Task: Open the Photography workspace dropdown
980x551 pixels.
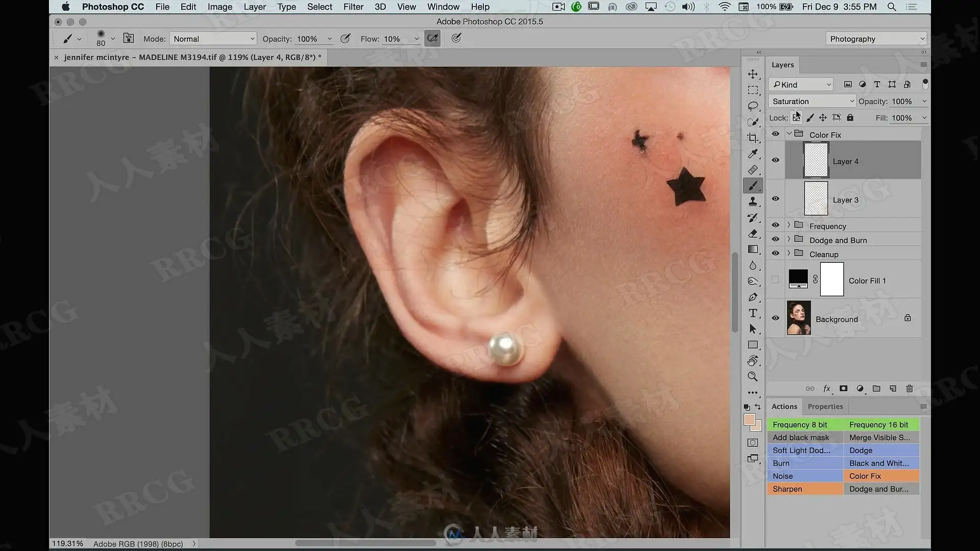Action: pos(876,39)
